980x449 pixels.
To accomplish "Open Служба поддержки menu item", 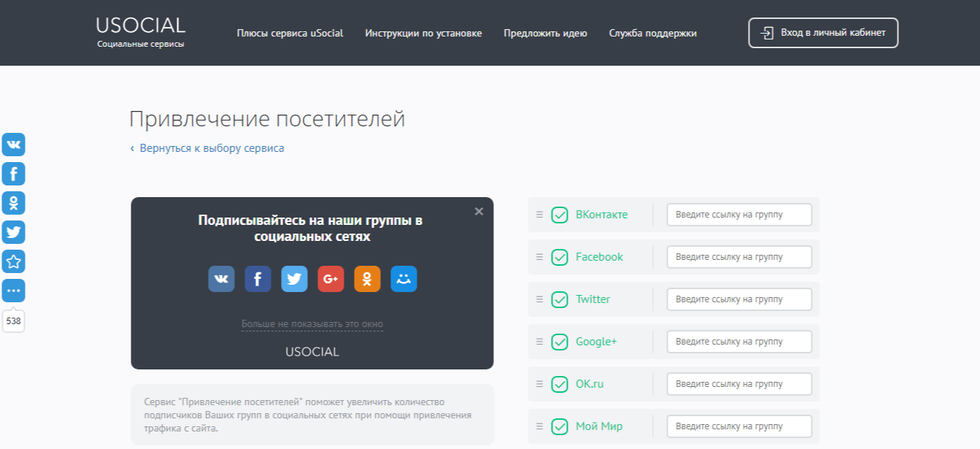I will pyautogui.click(x=653, y=33).
